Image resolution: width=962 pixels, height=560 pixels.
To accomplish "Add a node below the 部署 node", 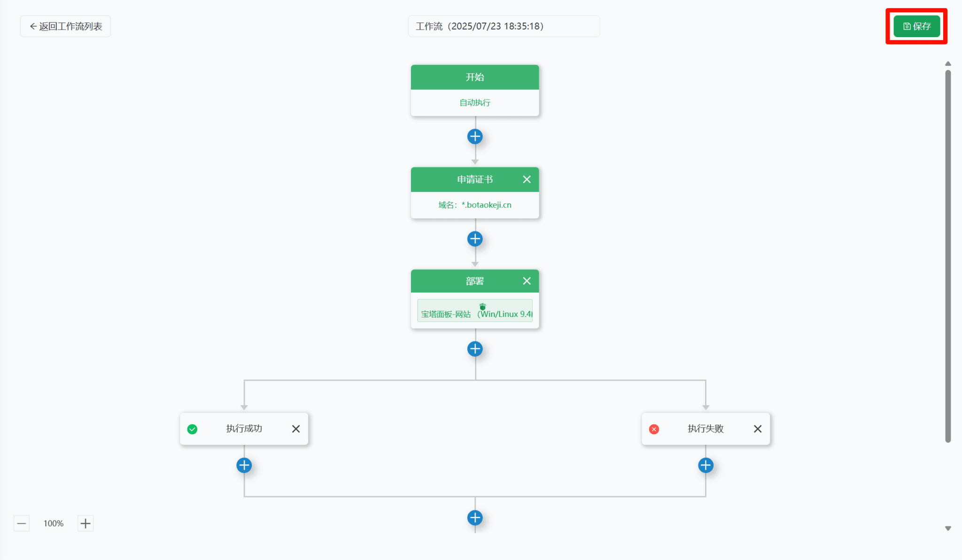I will pyautogui.click(x=475, y=349).
